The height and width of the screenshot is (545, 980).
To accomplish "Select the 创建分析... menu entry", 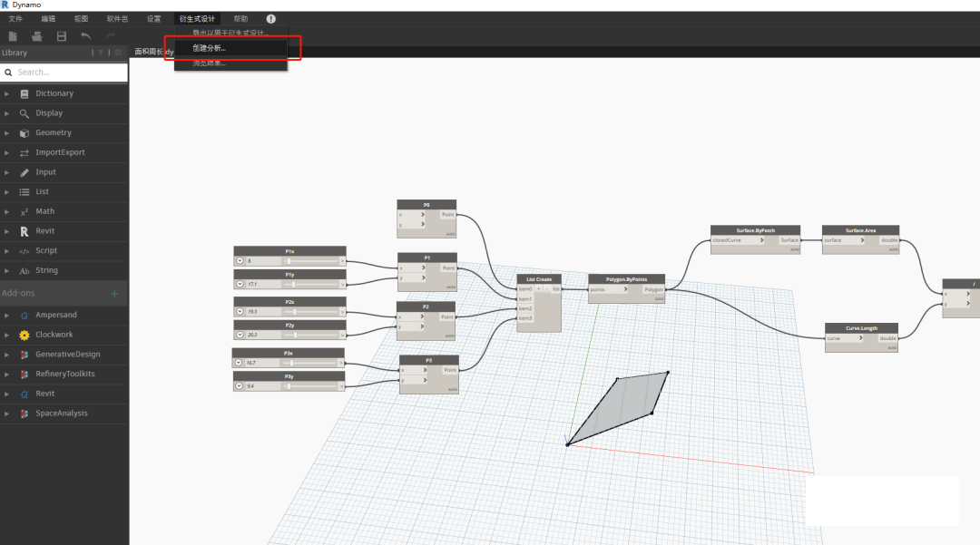I will [230, 48].
